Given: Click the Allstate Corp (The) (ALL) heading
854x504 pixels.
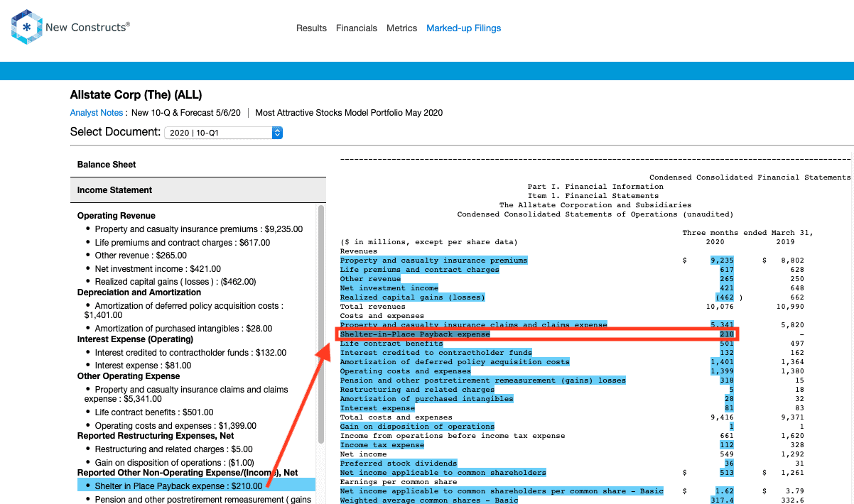Looking at the screenshot, I should pos(136,95).
